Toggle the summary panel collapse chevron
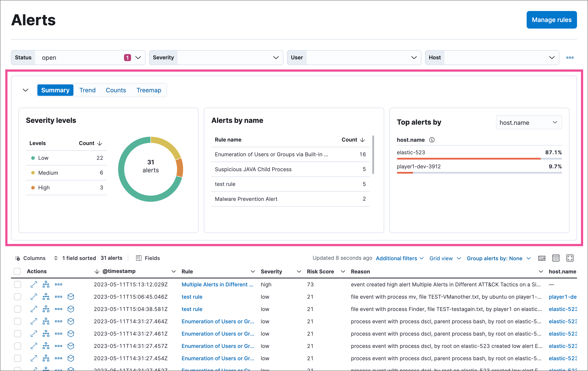 25,90
